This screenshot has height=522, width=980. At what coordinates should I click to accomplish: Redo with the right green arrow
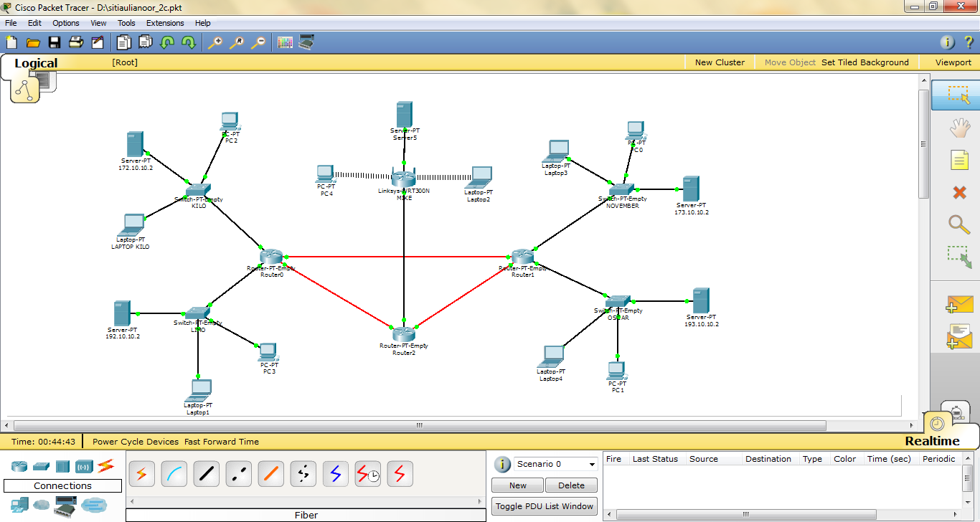[189, 42]
